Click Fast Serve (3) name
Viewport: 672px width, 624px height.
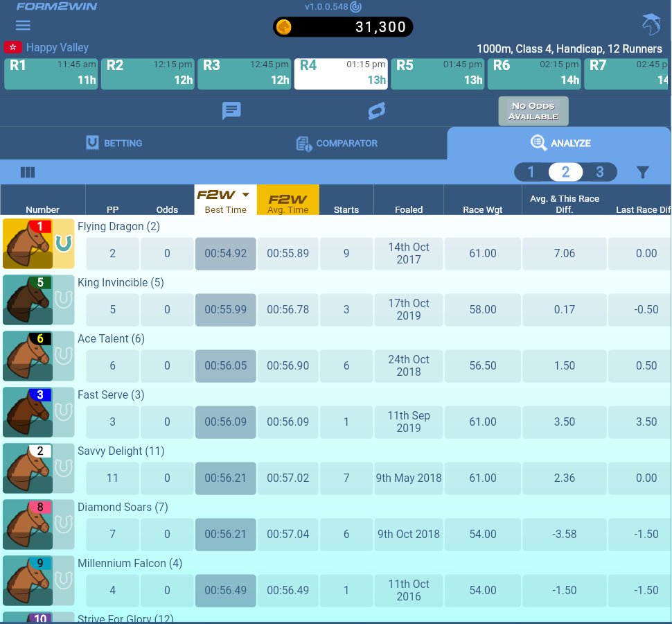(x=111, y=395)
